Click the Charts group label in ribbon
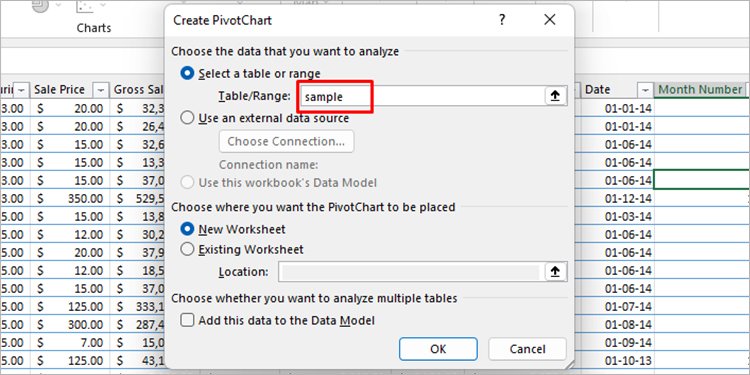 94,28
